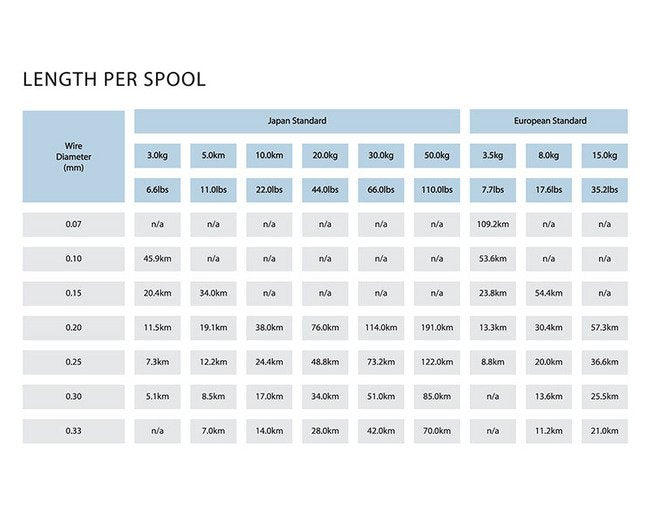Click the 21.0km cell
Image resolution: width=650 pixels, height=518 pixels.
pyautogui.click(x=605, y=431)
